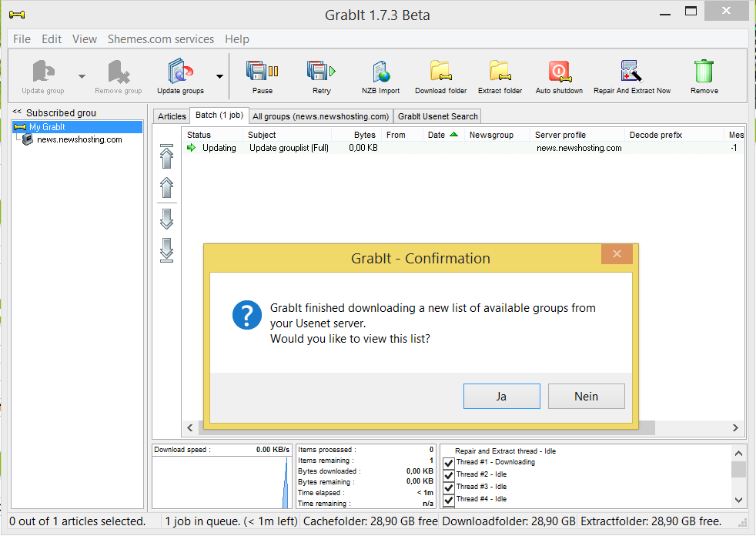The image size is (756, 536).
Task: Uncheck Thread #1 - Downloading checkbox
Action: click(448, 463)
